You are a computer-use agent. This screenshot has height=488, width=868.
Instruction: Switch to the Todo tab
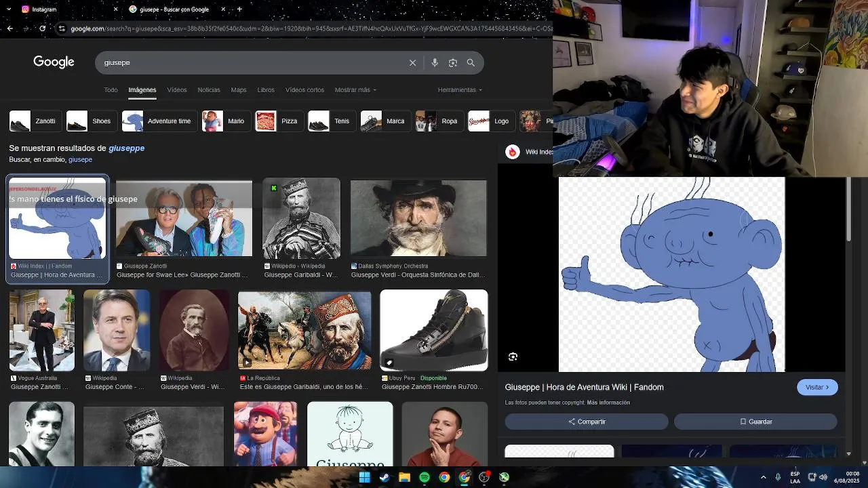[111, 89]
